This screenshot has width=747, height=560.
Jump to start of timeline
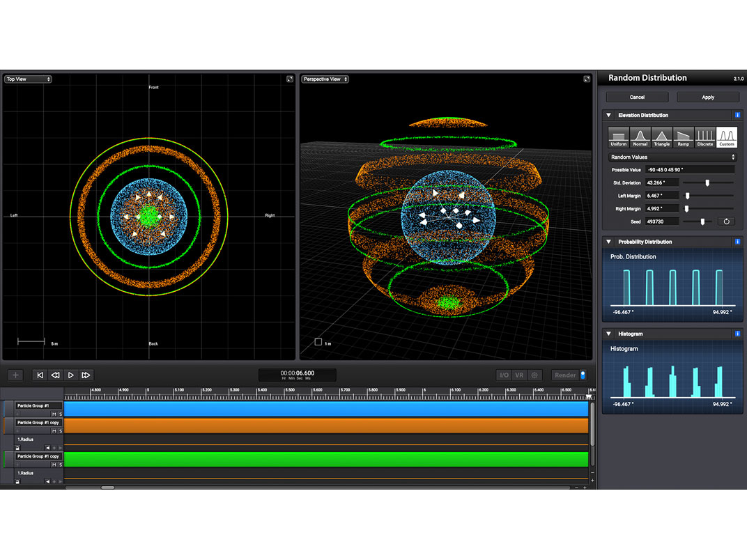click(40, 375)
